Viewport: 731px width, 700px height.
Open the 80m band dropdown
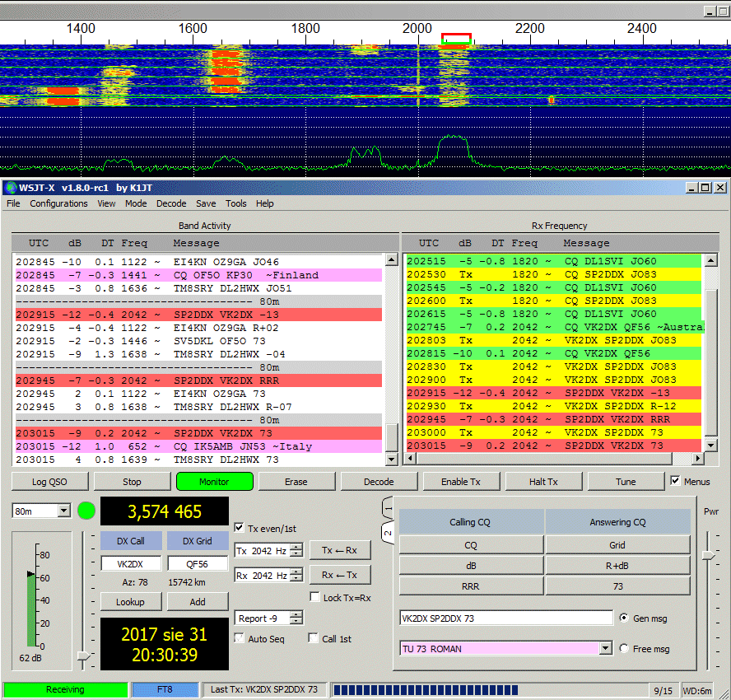pyautogui.click(x=63, y=511)
